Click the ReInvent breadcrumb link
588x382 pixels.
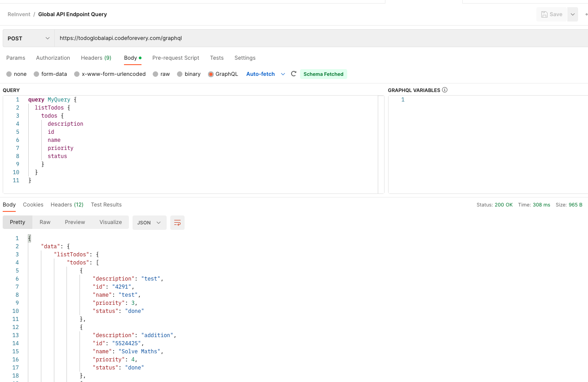(x=19, y=14)
